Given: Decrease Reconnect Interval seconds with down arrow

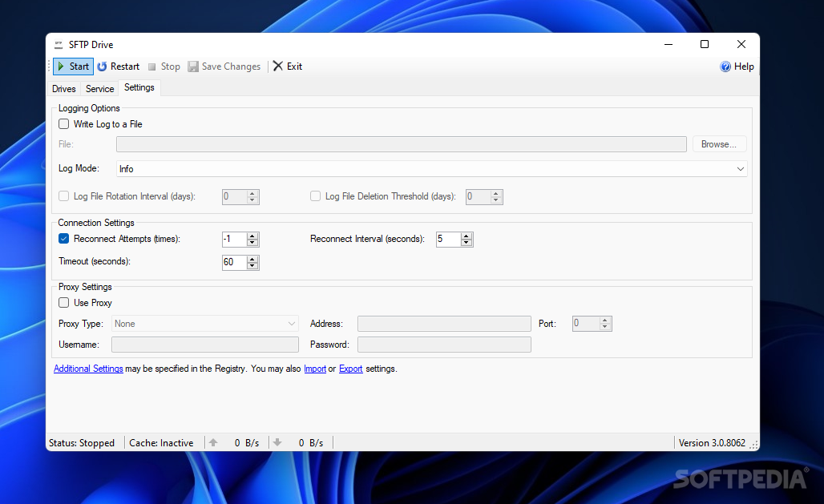Looking at the screenshot, I should [x=467, y=242].
